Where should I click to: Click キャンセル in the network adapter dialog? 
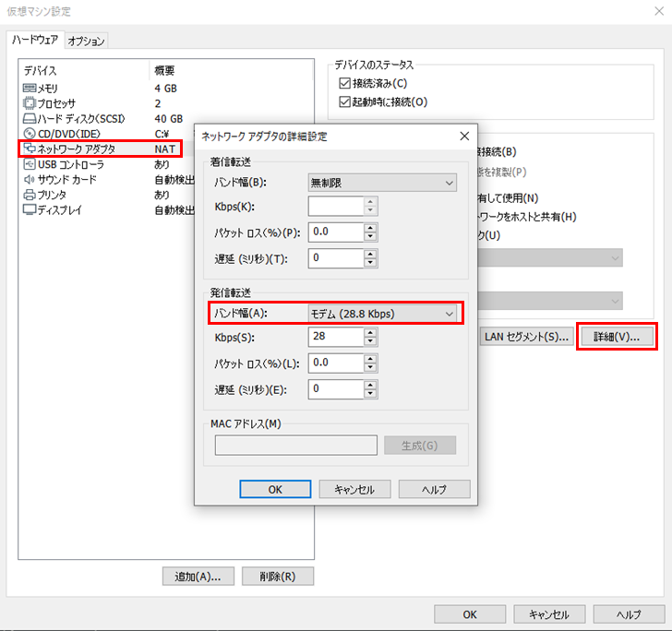pos(354,489)
